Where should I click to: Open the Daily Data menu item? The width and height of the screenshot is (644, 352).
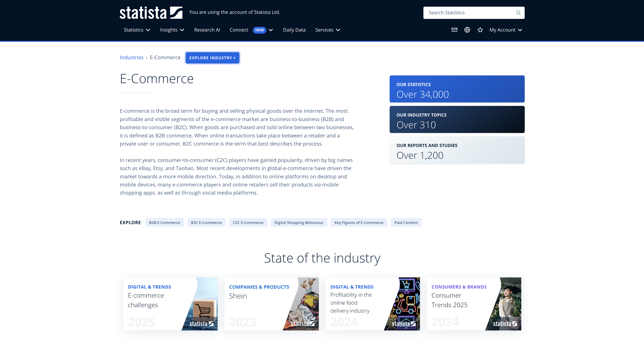294,30
